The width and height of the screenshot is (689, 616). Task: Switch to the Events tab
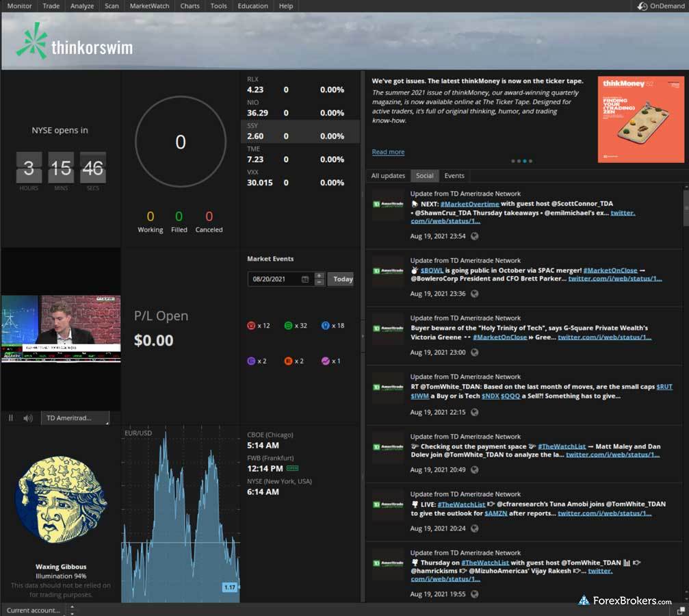coord(454,175)
